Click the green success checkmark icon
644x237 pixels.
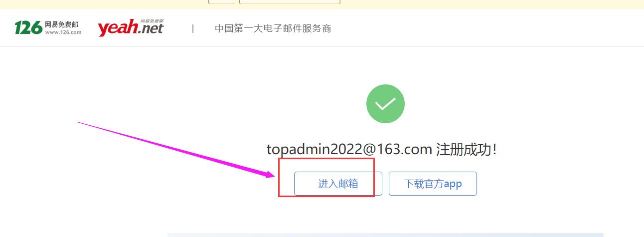tap(385, 104)
